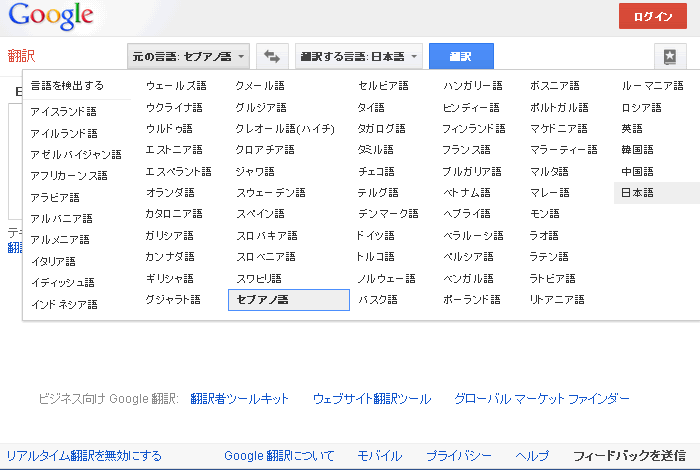
Task: Open 翻訳者ツールキット link
Action: coord(240,399)
